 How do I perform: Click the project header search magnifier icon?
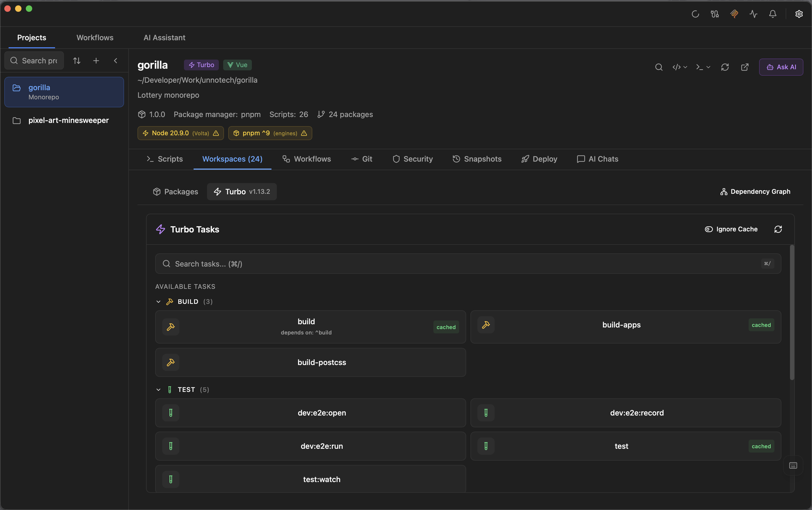pos(659,67)
